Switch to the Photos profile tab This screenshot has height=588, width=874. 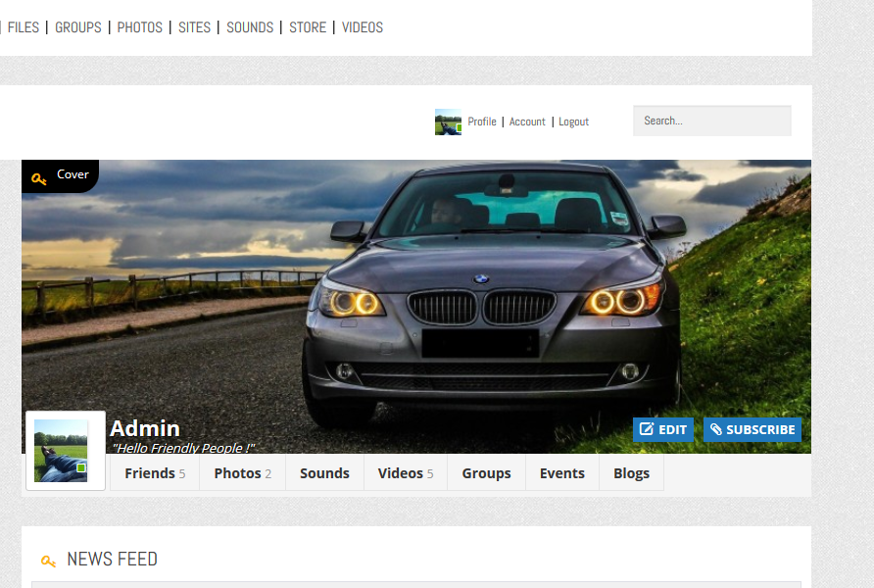tap(242, 472)
